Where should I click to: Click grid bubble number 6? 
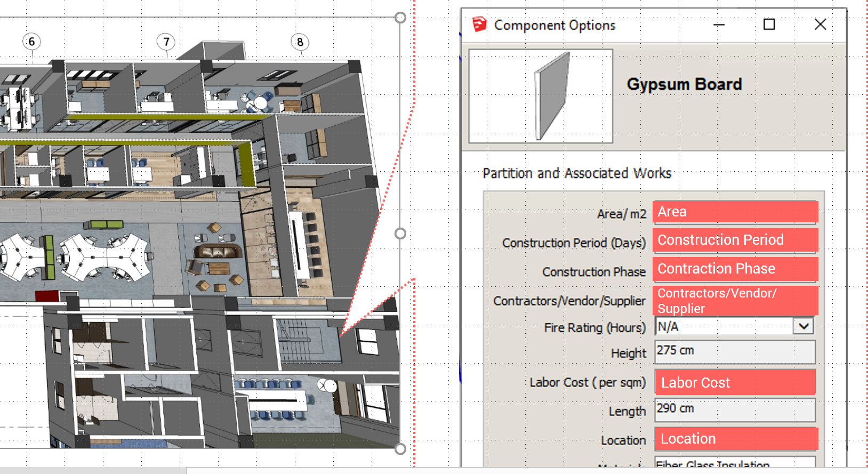click(31, 42)
